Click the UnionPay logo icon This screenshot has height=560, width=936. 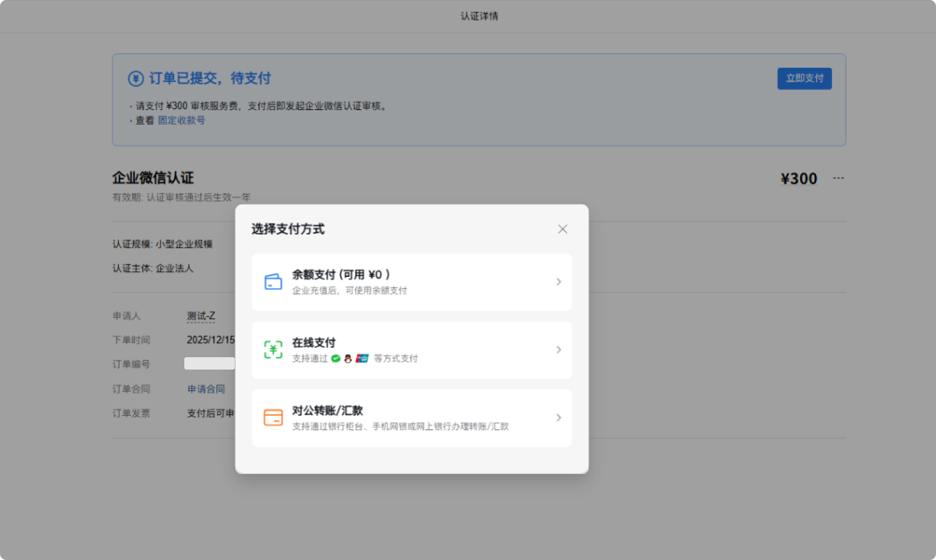pos(362,358)
